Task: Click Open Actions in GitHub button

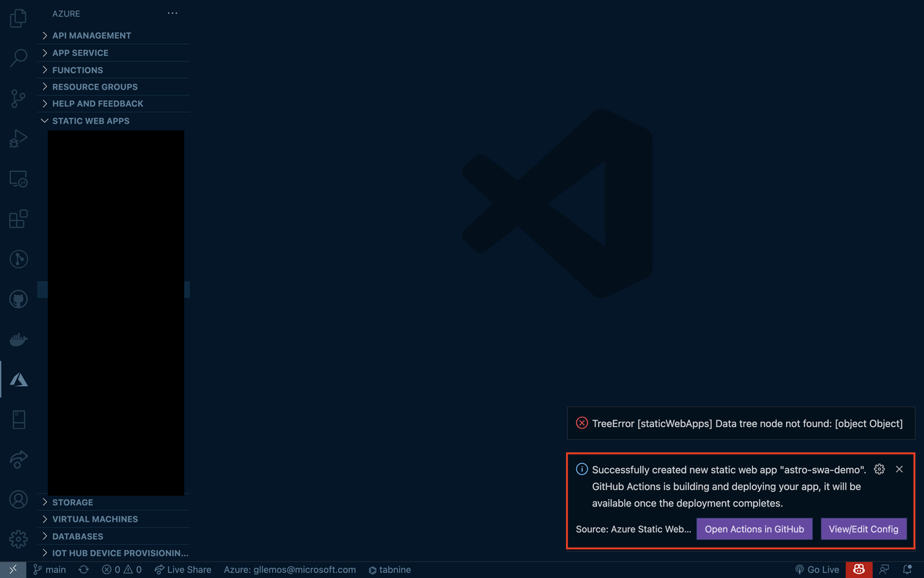Action: pos(754,529)
